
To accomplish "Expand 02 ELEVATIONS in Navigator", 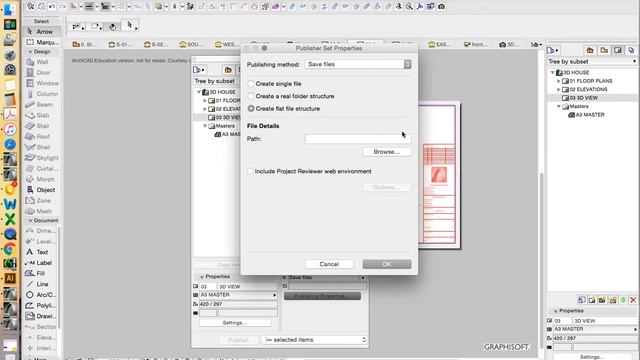I will pos(559,89).
